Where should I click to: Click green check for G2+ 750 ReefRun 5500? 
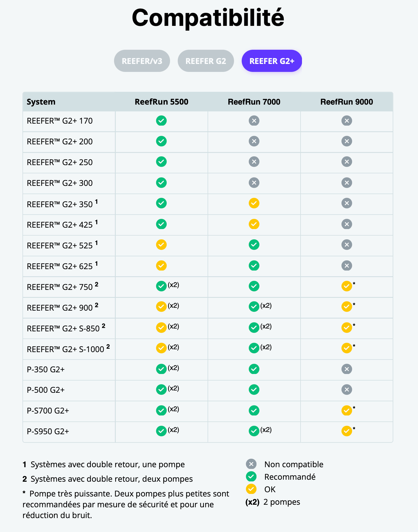click(161, 286)
